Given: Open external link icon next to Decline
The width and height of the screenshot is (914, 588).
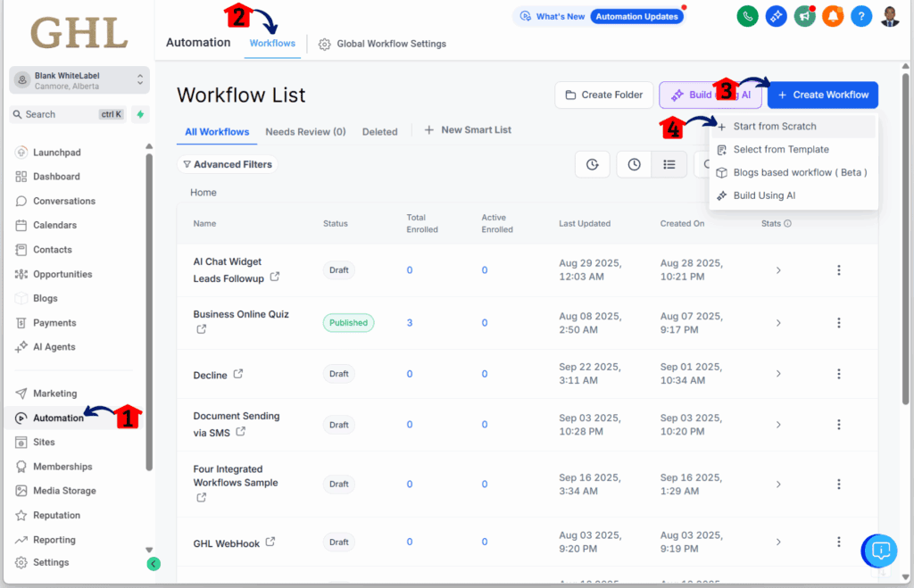Looking at the screenshot, I should (x=237, y=374).
